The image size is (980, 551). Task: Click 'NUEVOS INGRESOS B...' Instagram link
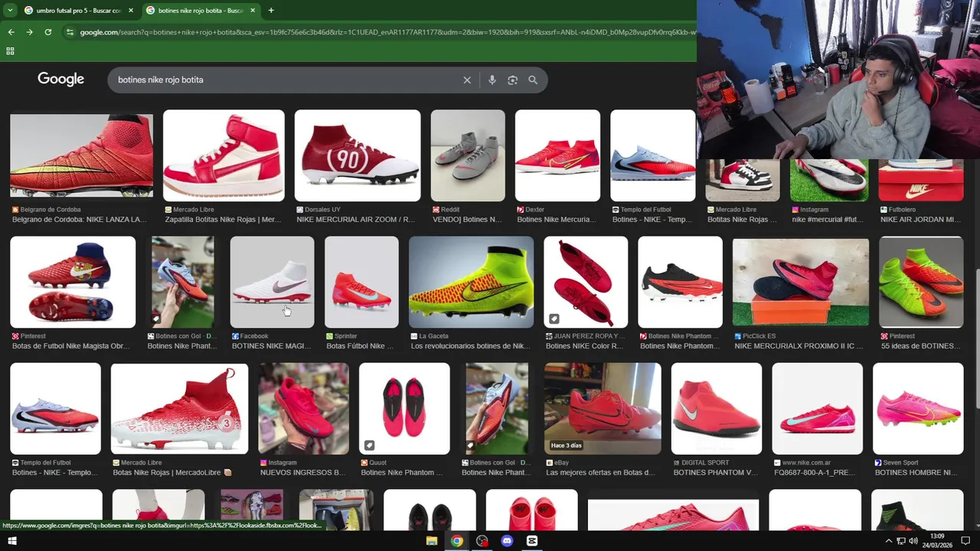[302, 473]
